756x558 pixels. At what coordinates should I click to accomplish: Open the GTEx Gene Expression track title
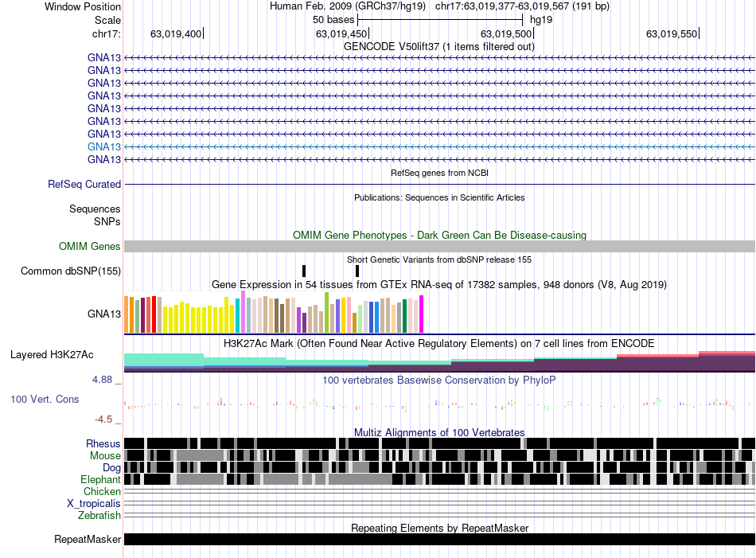439,284
